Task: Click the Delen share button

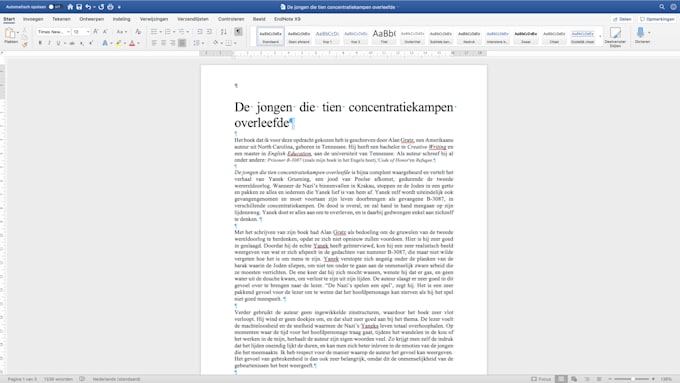Action: tap(622, 19)
